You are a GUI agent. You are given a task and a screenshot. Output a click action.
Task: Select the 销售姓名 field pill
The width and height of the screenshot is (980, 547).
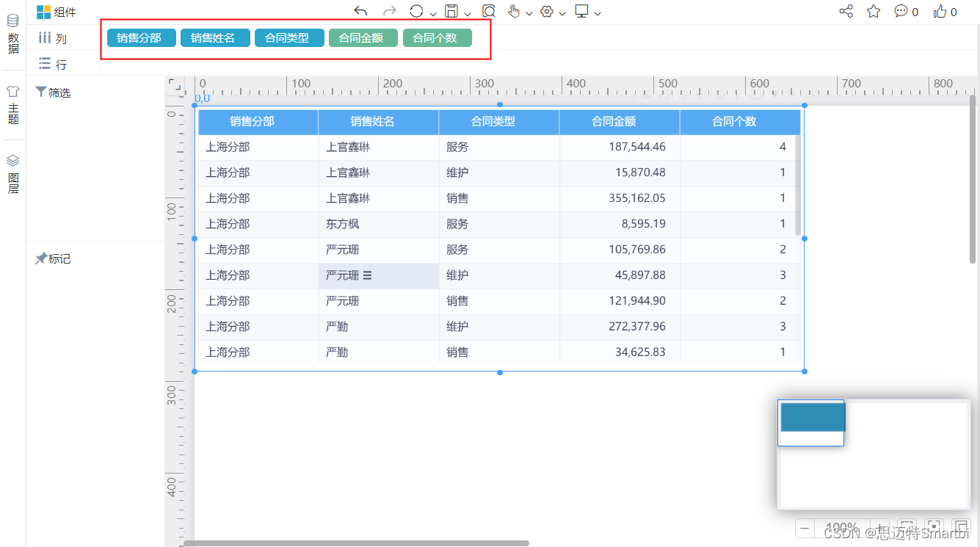[215, 38]
